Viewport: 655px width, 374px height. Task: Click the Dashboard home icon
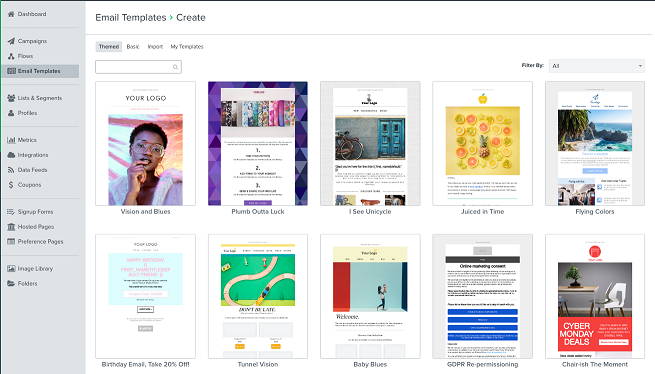pos(11,14)
